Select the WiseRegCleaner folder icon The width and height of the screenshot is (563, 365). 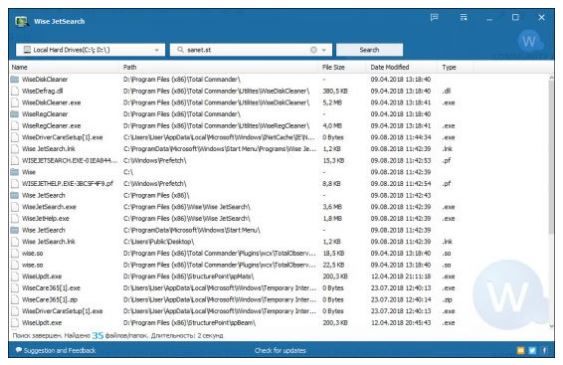click(15, 114)
